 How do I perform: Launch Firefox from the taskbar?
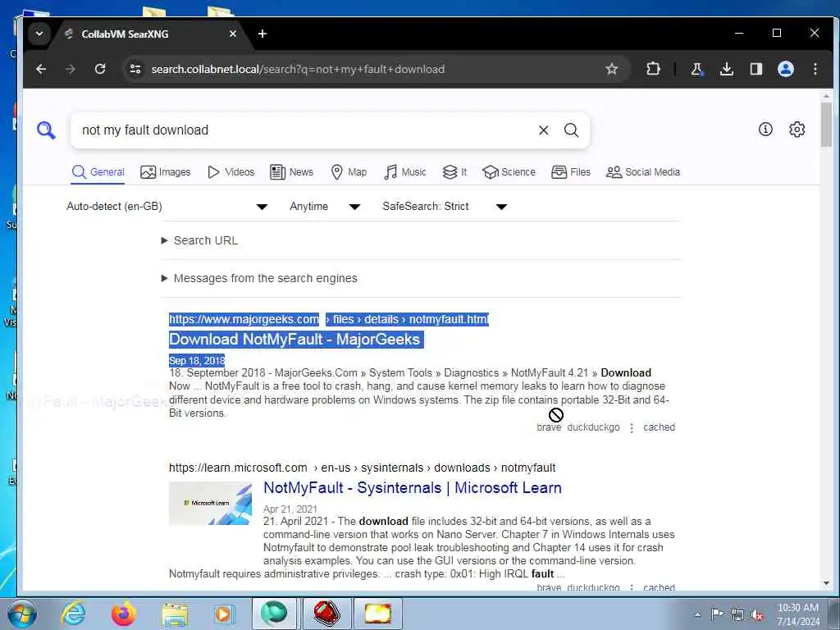[x=123, y=614]
